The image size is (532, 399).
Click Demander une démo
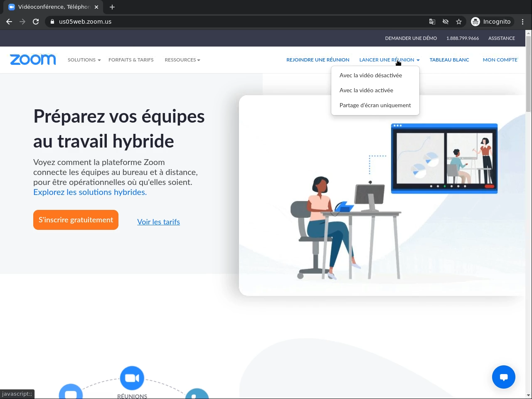tap(411, 38)
